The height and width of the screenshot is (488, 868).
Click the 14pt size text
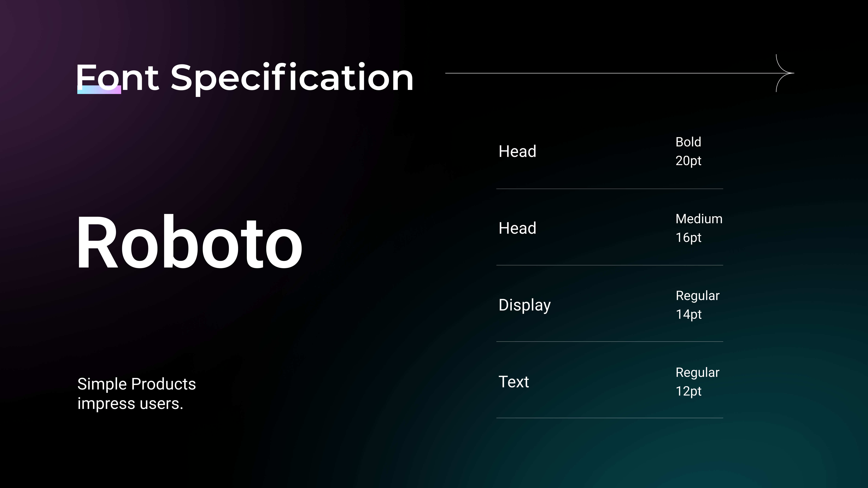[688, 314]
